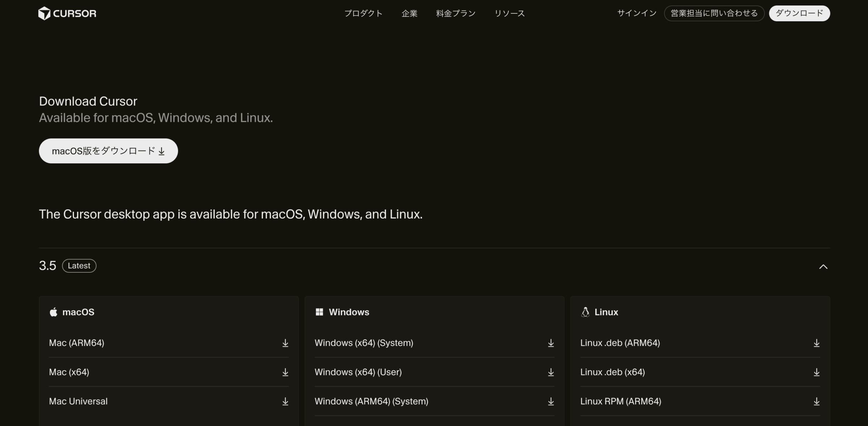Screen dimensions: 868x426
Task: Click 営業担当に問い合わせる button
Action: [x=714, y=13]
